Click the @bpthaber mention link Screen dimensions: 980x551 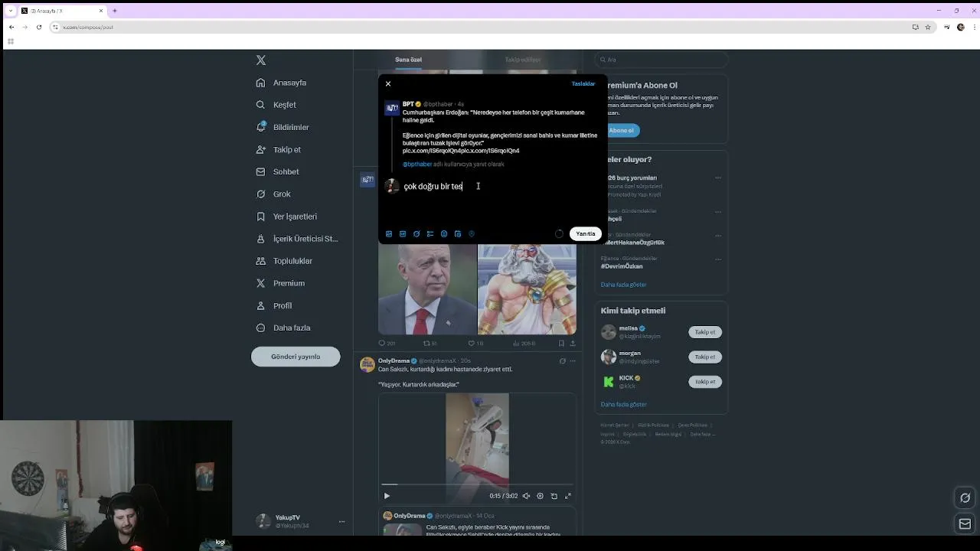[417, 164]
